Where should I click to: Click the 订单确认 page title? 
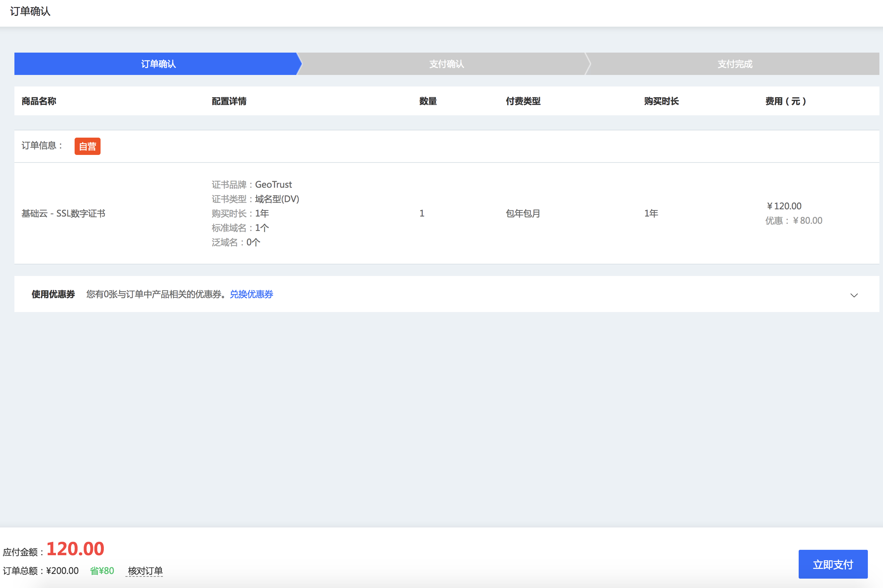point(30,11)
